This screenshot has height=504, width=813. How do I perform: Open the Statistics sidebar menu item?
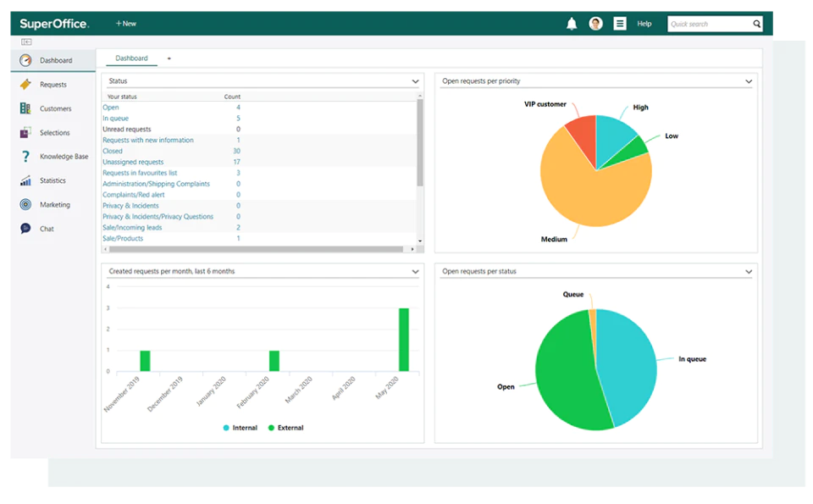click(x=53, y=180)
